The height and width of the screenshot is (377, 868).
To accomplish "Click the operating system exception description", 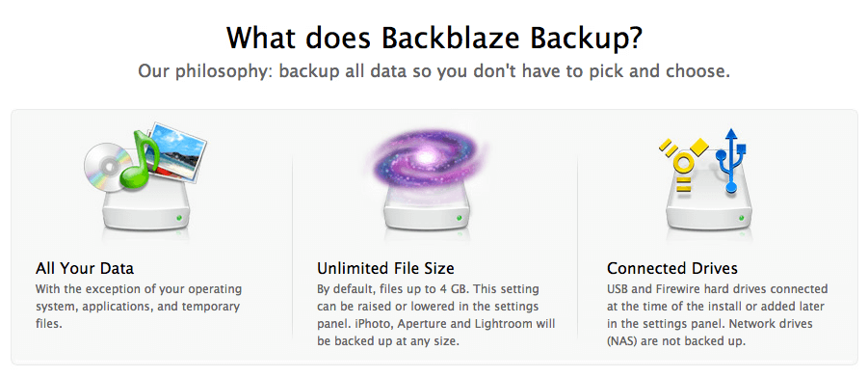I will [x=139, y=306].
